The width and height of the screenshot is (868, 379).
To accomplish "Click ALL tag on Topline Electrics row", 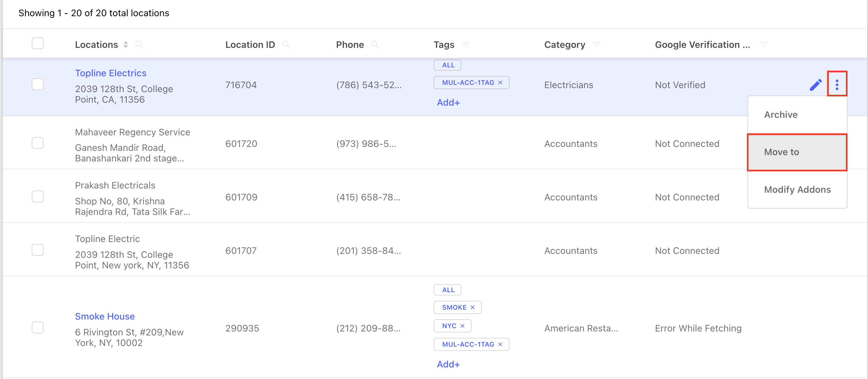I will [x=448, y=65].
